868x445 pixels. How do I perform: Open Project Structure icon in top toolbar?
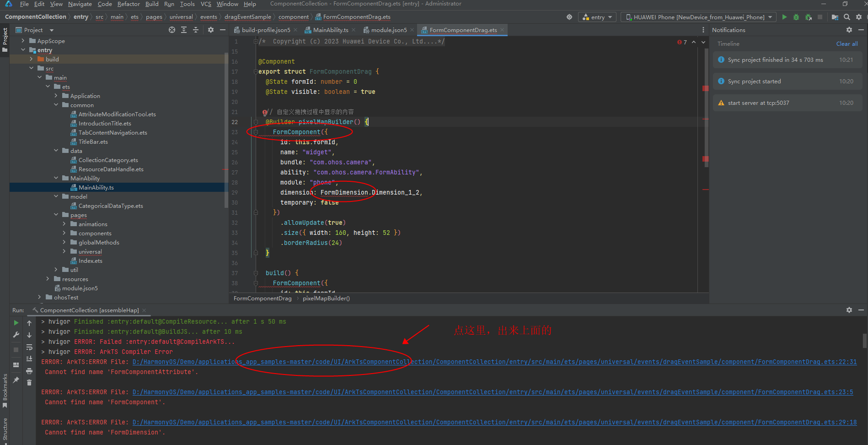coord(835,17)
